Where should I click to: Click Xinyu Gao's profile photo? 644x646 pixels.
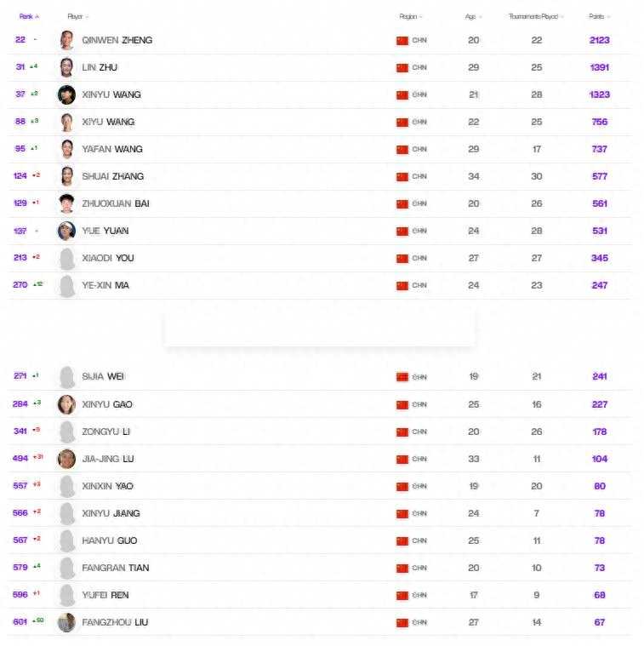pos(66,404)
